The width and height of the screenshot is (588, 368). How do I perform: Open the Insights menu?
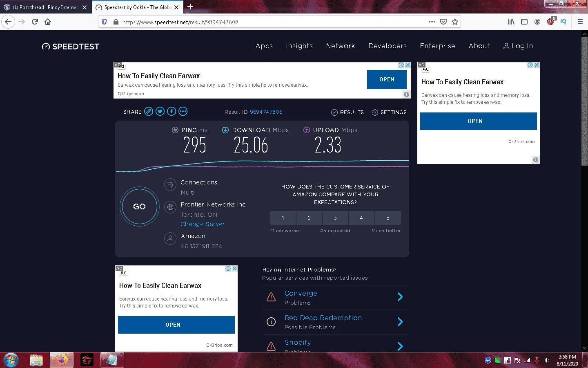click(299, 46)
